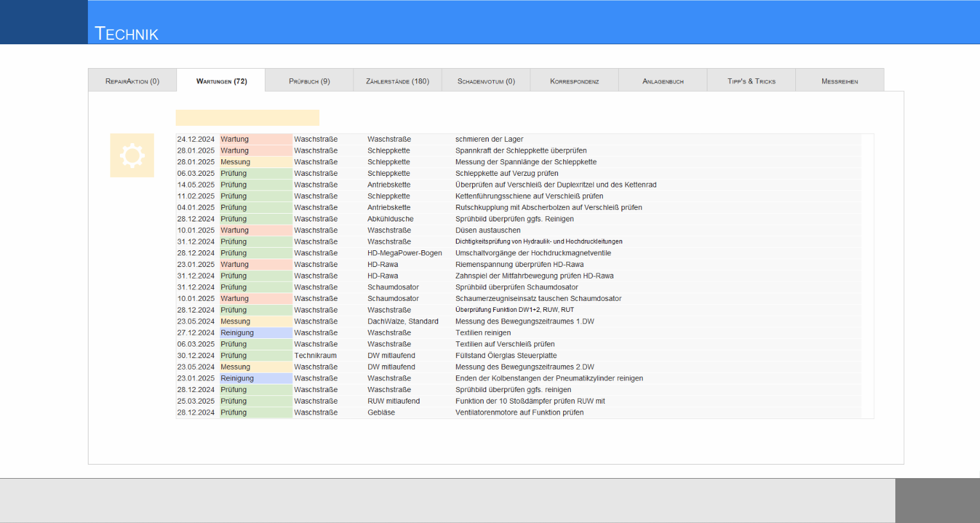Click the grey footer corner block
The width and height of the screenshot is (980, 523).
click(x=938, y=501)
